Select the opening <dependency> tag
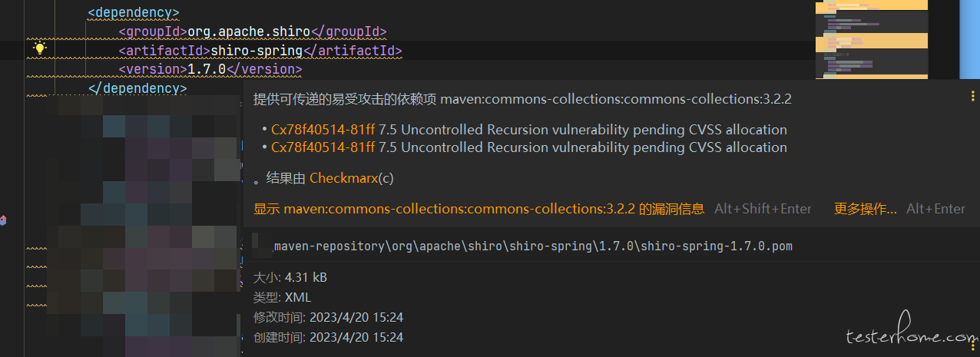Viewport: 980px width, 357px height. [134, 12]
